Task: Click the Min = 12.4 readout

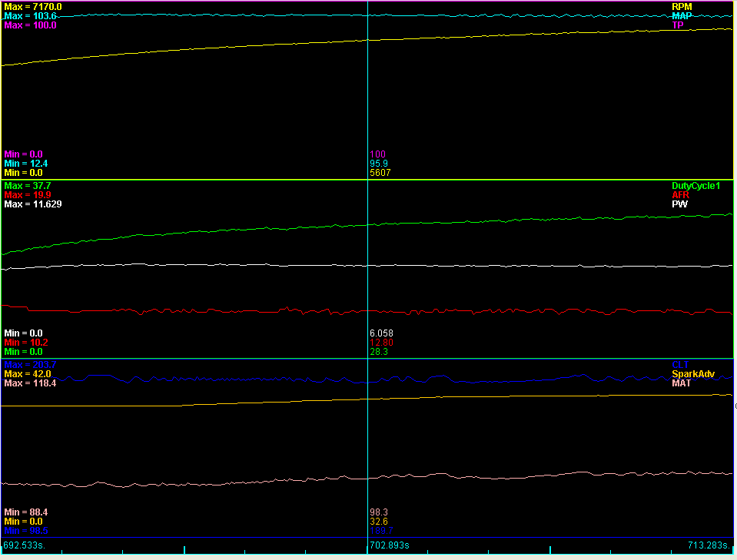Action: pos(25,164)
